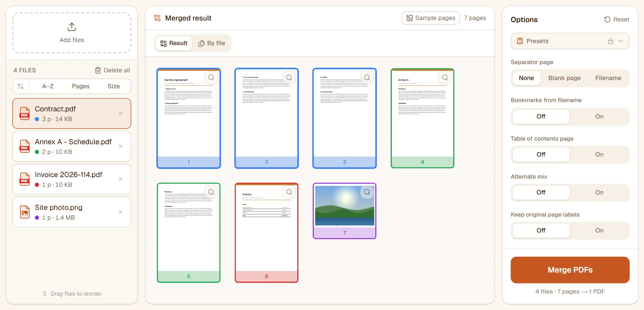
Task: Switch Alternate mix to On
Action: point(599,193)
